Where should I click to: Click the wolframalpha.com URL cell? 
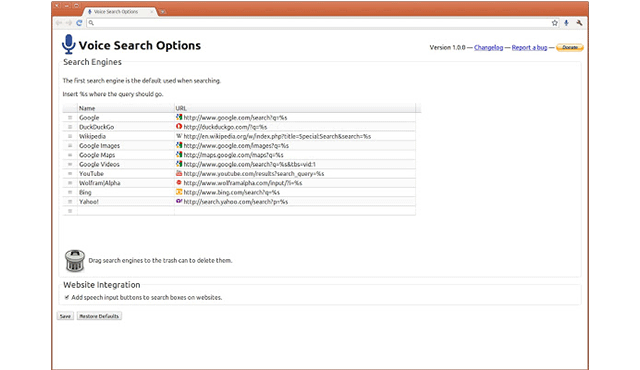[295, 183]
